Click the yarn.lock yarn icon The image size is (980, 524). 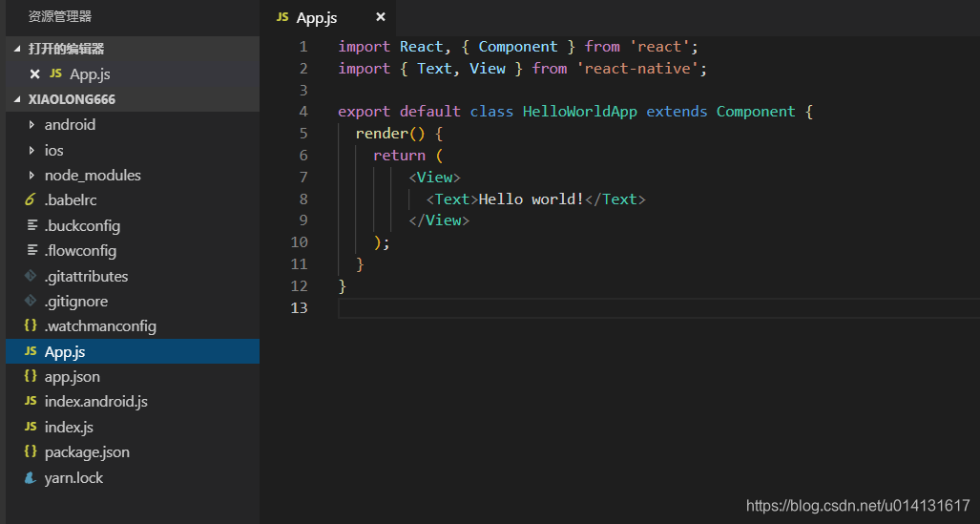30,478
